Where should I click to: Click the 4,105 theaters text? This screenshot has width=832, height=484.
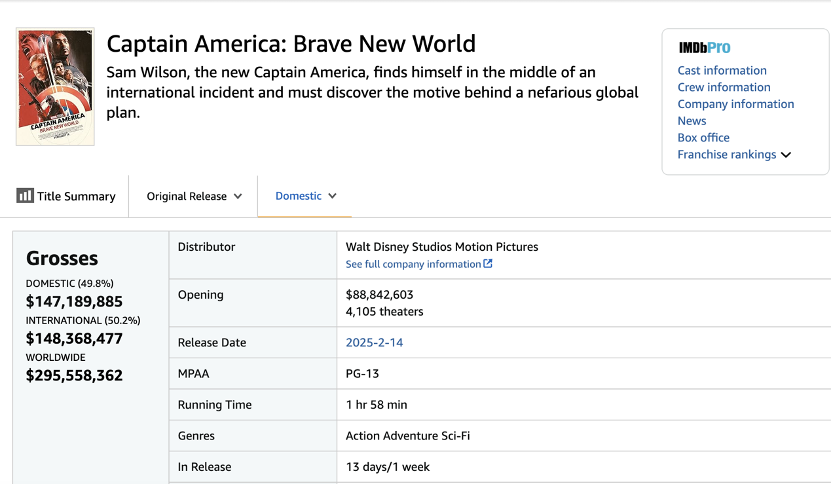384,312
